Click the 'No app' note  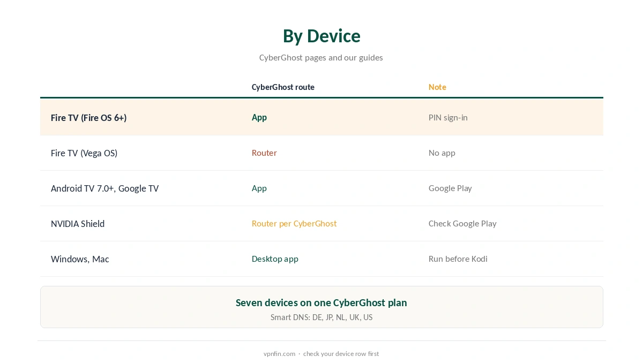[x=442, y=153]
